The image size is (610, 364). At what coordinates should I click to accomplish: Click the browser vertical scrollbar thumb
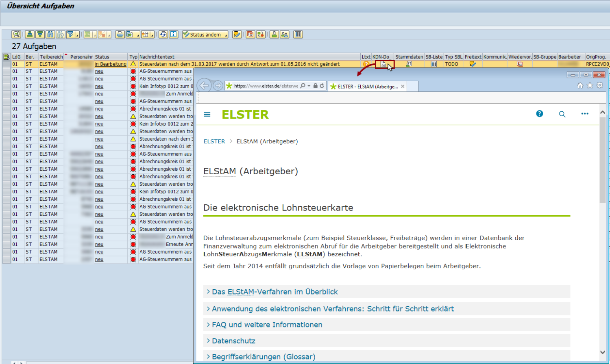pos(603,160)
